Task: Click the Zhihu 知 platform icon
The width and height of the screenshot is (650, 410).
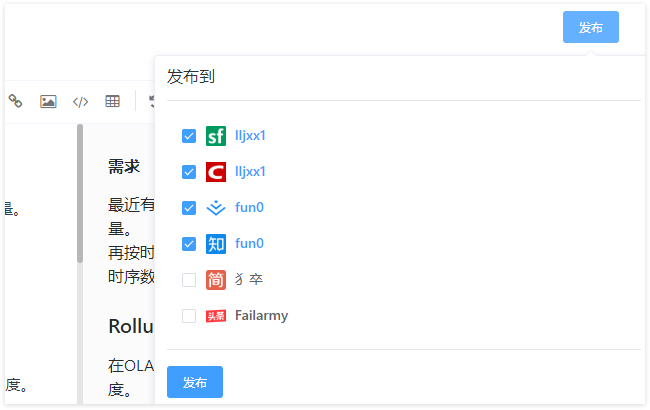Action: pos(216,244)
